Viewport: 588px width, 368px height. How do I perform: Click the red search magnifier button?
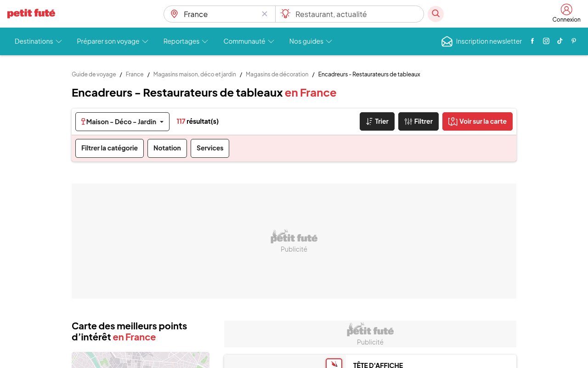click(x=435, y=14)
